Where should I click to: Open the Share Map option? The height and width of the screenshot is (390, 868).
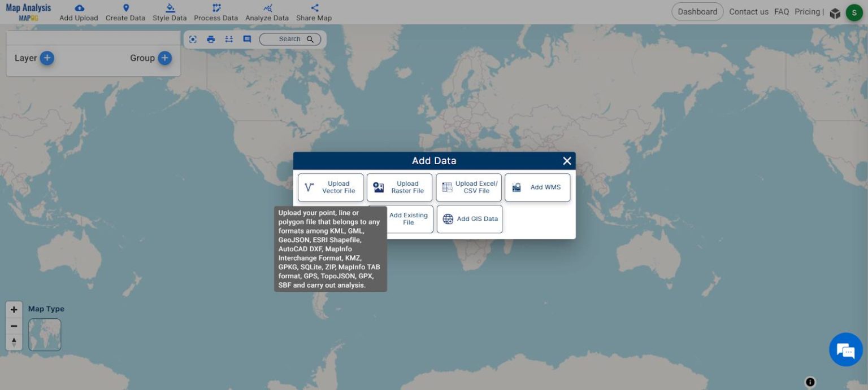coord(314,12)
